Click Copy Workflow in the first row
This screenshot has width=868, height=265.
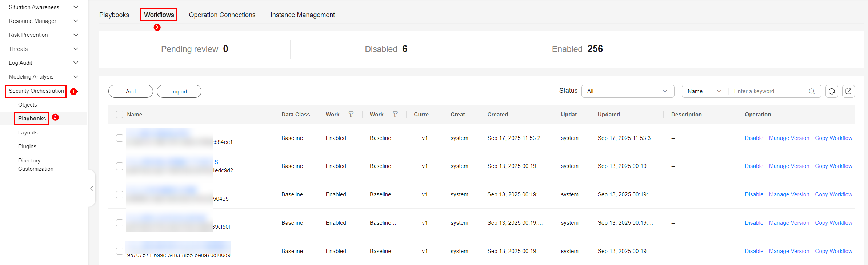(833, 138)
